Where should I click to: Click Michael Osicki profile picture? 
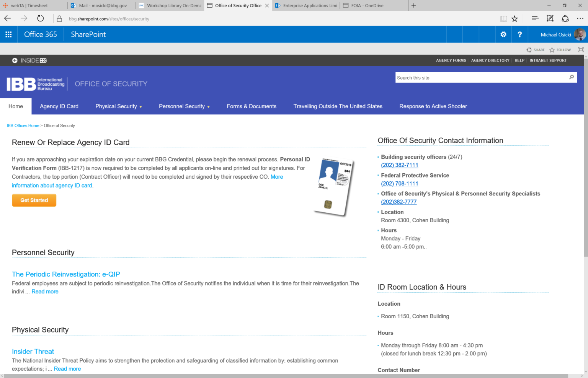[580, 34]
